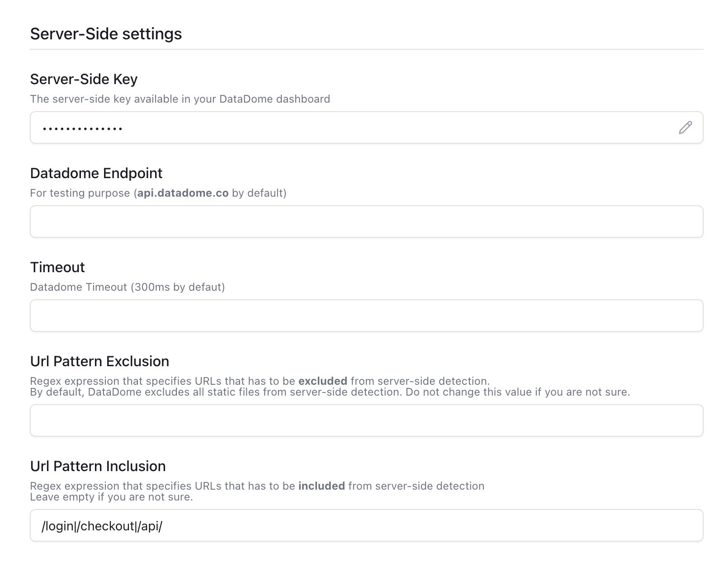Image resolution: width=728 pixels, height=576 pixels.
Task: Click the Server-Side Key label
Action: [83, 79]
